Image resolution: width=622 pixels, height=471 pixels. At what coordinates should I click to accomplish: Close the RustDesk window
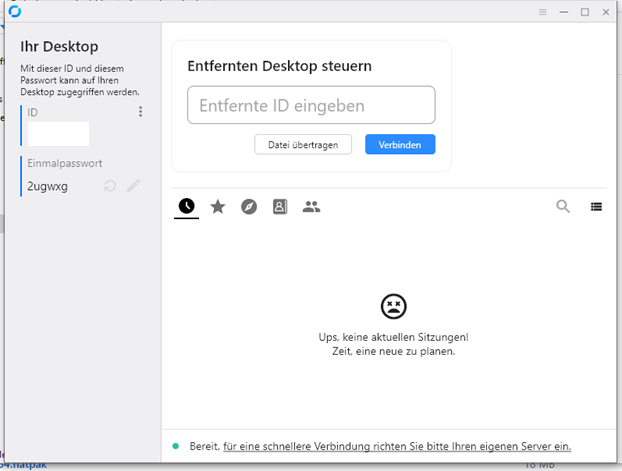tap(606, 12)
